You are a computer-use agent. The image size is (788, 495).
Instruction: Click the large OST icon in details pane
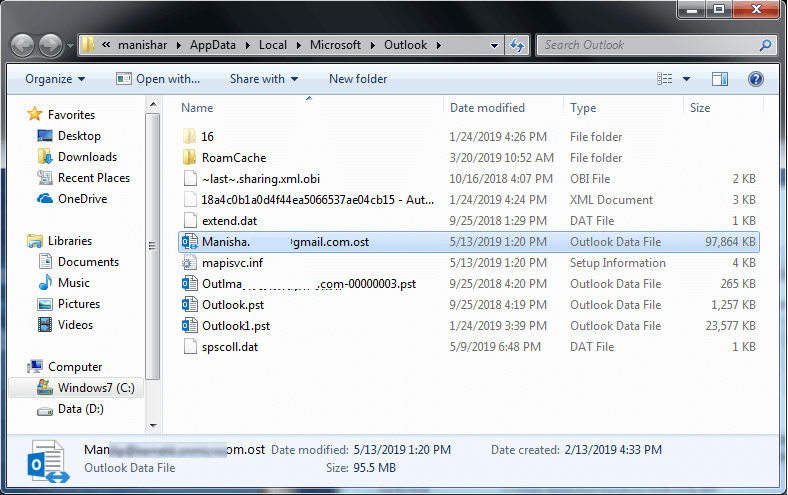pos(48,461)
